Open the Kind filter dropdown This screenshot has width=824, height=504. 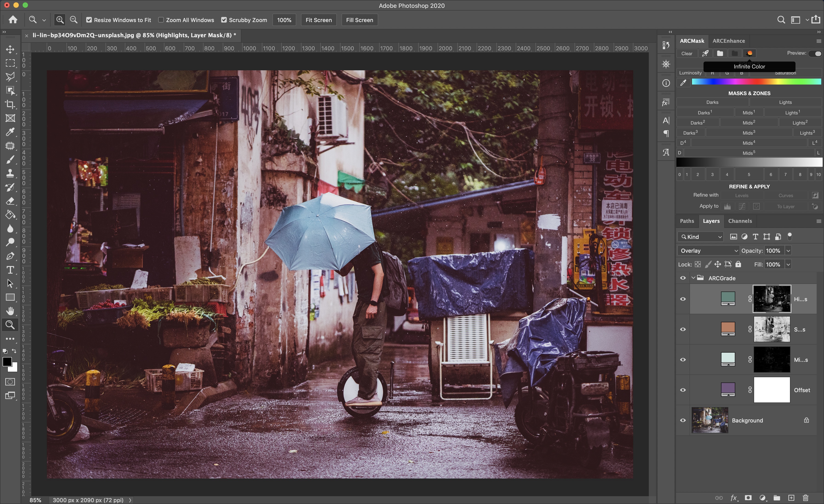point(700,237)
